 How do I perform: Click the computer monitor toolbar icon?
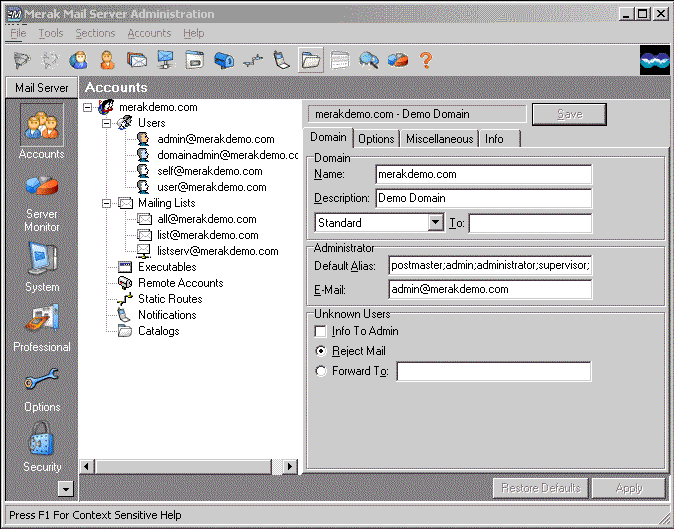point(166,60)
